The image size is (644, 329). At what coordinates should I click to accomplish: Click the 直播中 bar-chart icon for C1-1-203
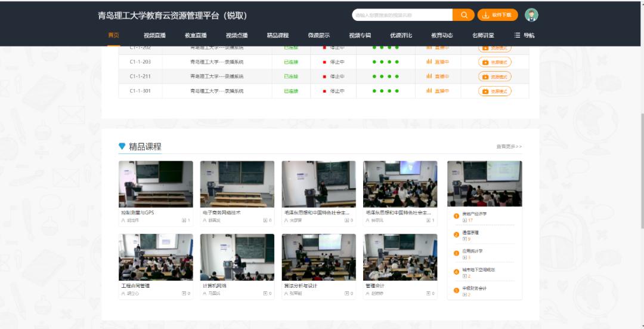tap(429, 62)
